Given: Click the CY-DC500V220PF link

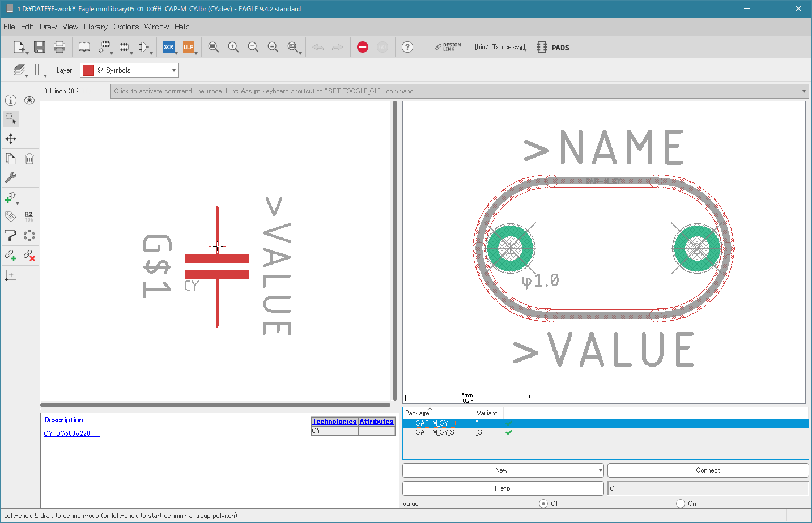Looking at the screenshot, I should click(x=72, y=433).
